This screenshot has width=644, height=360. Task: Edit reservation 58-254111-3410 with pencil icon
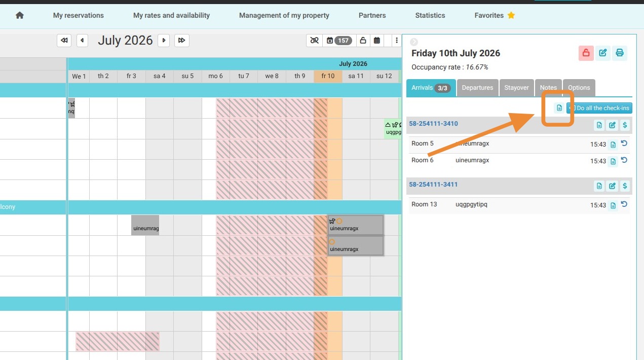pyautogui.click(x=612, y=125)
